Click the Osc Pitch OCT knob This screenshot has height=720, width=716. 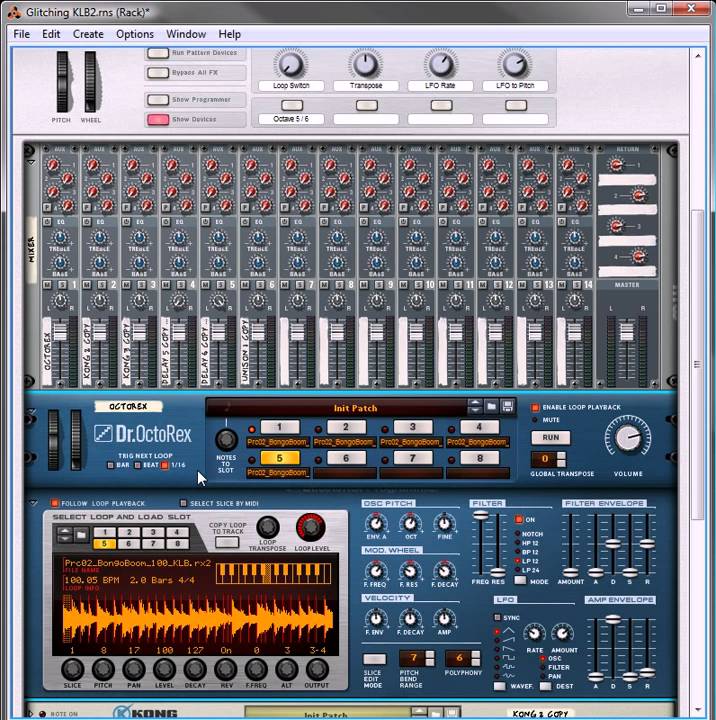(x=410, y=523)
